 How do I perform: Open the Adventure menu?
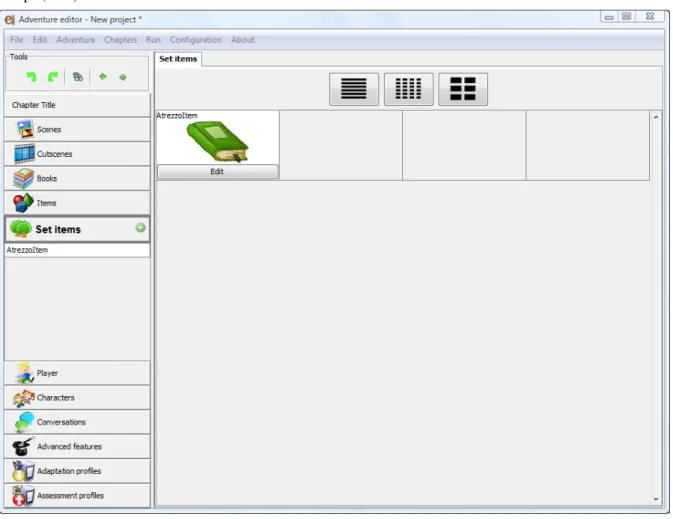pos(76,40)
